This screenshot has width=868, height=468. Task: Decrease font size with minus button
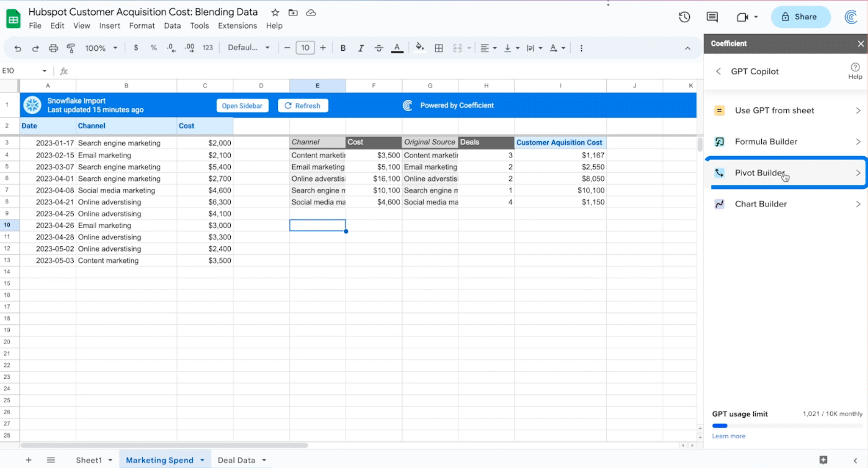point(287,48)
